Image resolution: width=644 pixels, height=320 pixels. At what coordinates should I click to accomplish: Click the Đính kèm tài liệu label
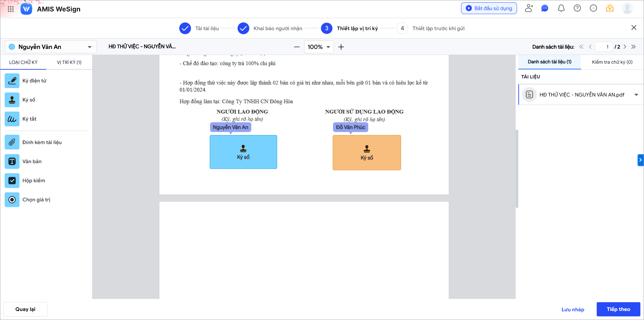point(42,142)
